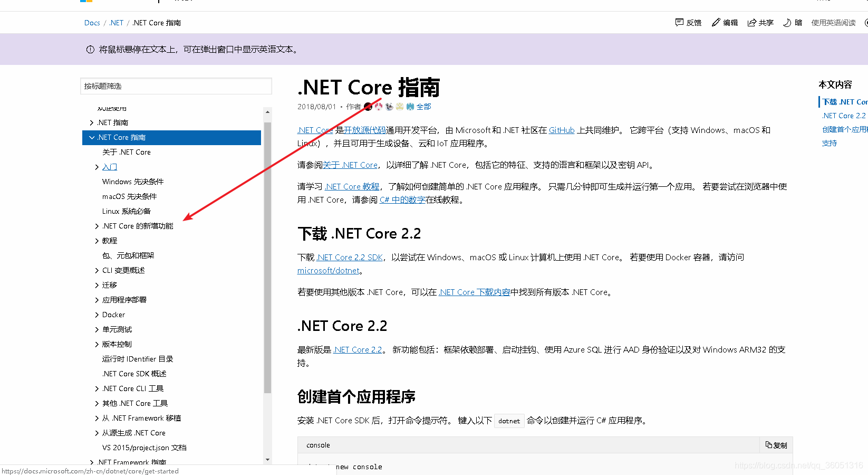Select 运行时 IDentifier 目录 in the sidebar

point(138,359)
